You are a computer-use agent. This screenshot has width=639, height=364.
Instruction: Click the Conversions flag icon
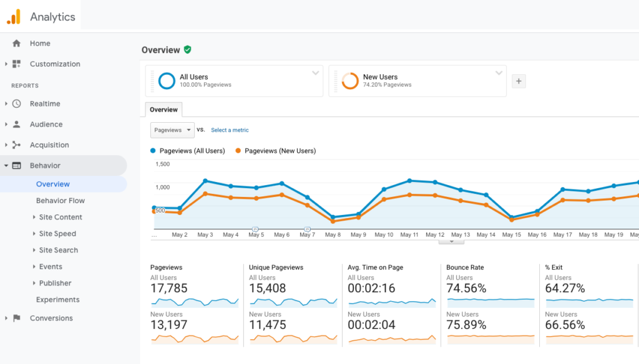pos(17,318)
